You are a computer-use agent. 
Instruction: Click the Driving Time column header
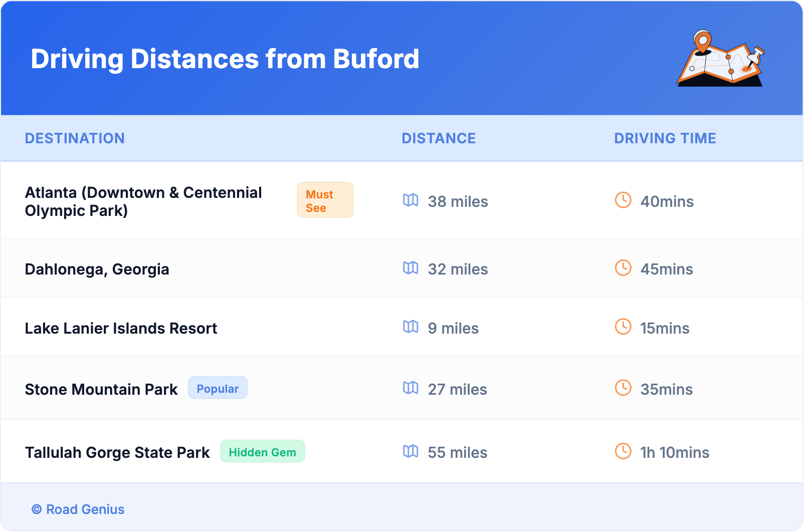pos(665,138)
